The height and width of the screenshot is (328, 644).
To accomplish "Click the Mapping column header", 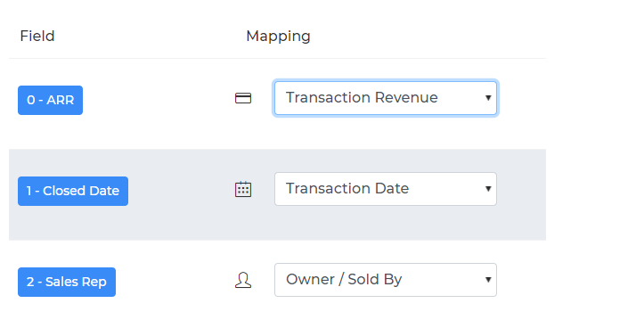I will click(x=278, y=37).
